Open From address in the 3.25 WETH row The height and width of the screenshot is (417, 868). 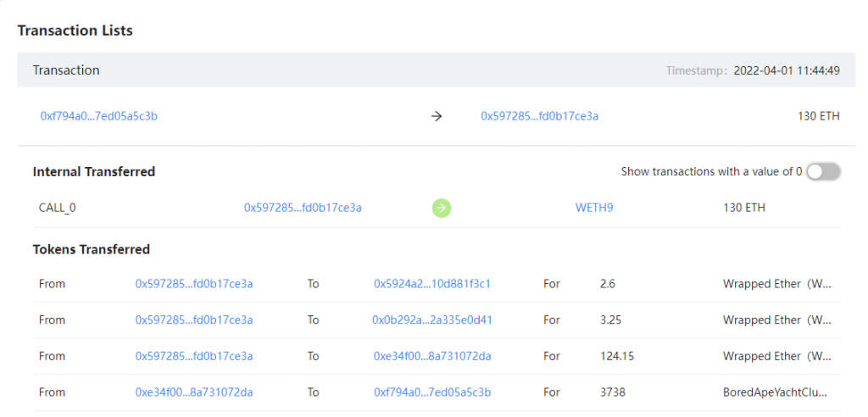coord(194,320)
